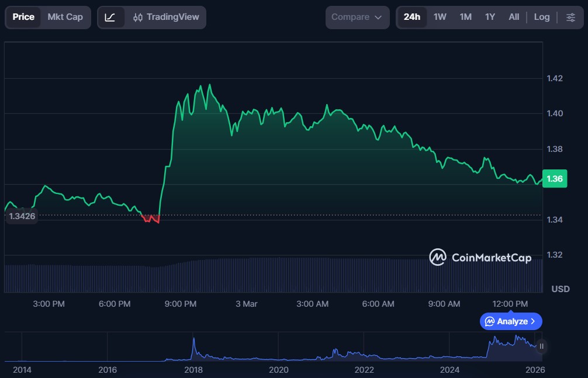Screen dimensions: 588x378
Task: Switch chart to Price view
Action: 23,18
